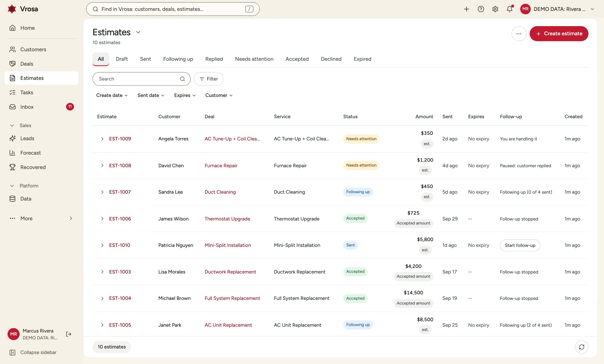The width and height of the screenshot is (604, 364).
Task: Go to Home in the sidebar
Action: (x=42, y=28)
